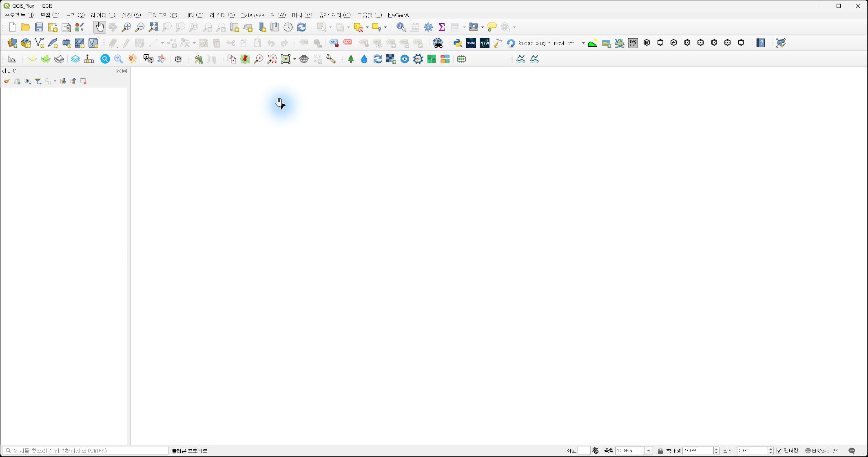Create a new Shapefile layer
Screen dimensions: 868x457
click(39, 43)
